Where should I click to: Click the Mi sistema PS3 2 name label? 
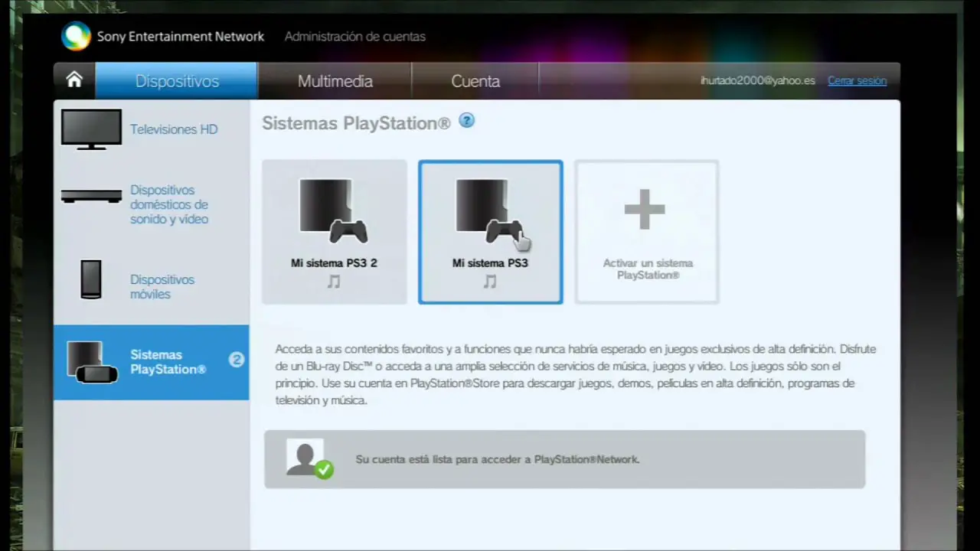coord(334,262)
